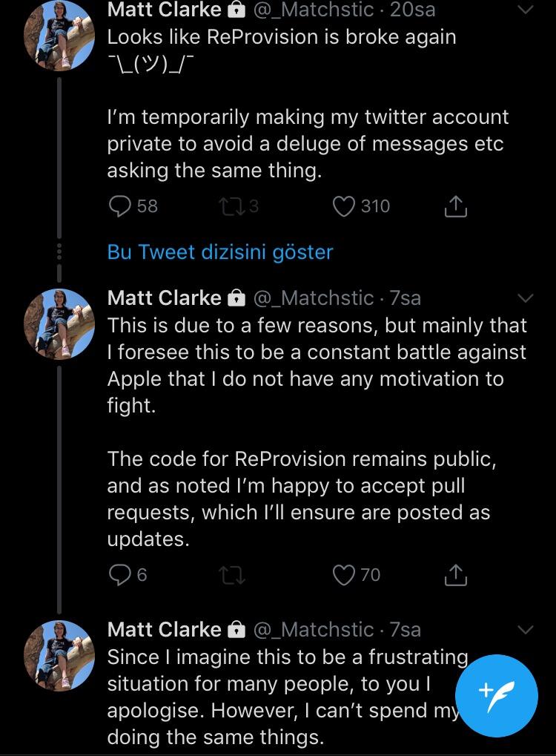Share the ReProvision broke again tweet
Viewport: 556px width, 756px height.
(x=456, y=207)
